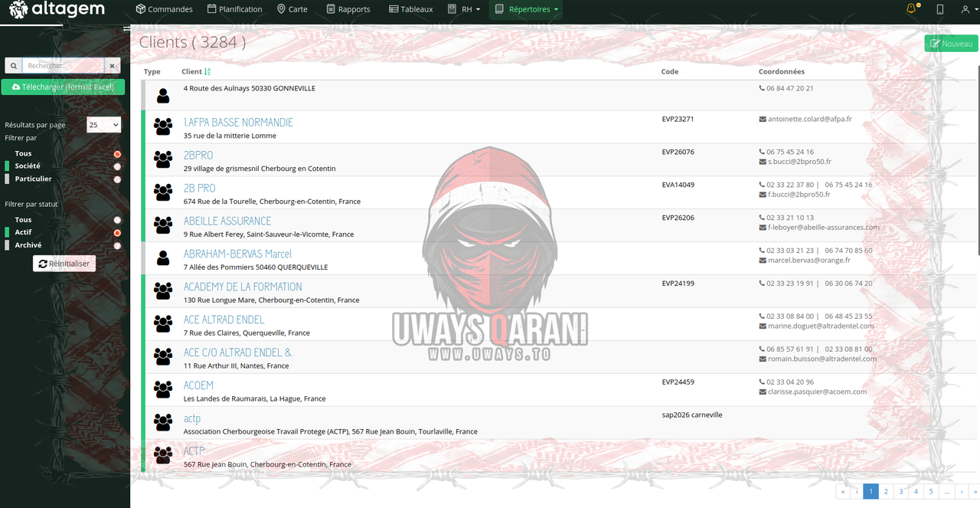
Task: Click the sidebar collapse icon
Action: 126,29
